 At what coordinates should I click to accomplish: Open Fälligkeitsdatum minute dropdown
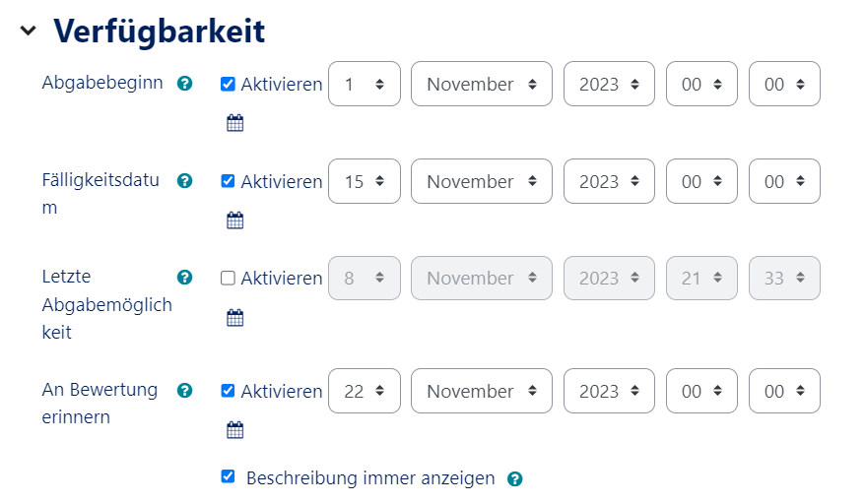(x=784, y=182)
